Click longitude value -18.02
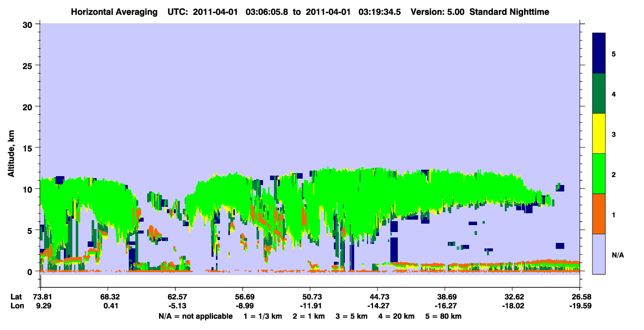644x330 pixels. [x=512, y=306]
